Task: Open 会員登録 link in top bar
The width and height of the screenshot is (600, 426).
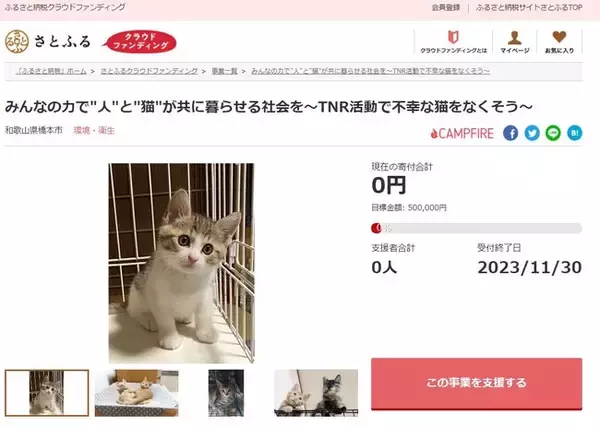Action: click(446, 7)
